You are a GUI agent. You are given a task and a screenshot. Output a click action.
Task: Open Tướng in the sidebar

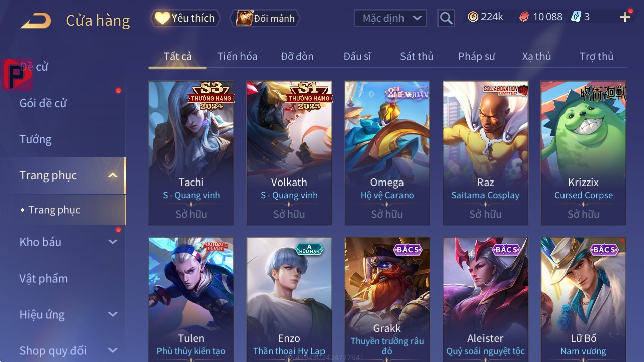tap(36, 139)
